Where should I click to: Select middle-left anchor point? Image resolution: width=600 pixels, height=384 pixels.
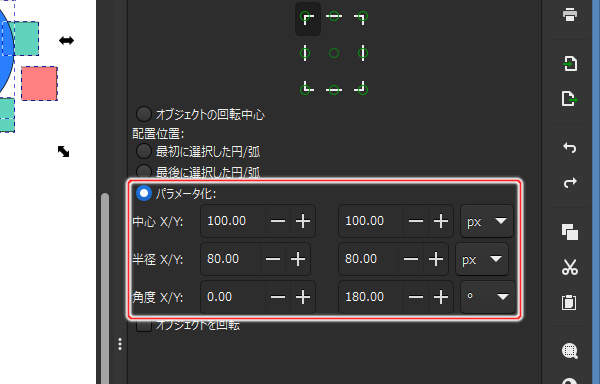click(305, 53)
